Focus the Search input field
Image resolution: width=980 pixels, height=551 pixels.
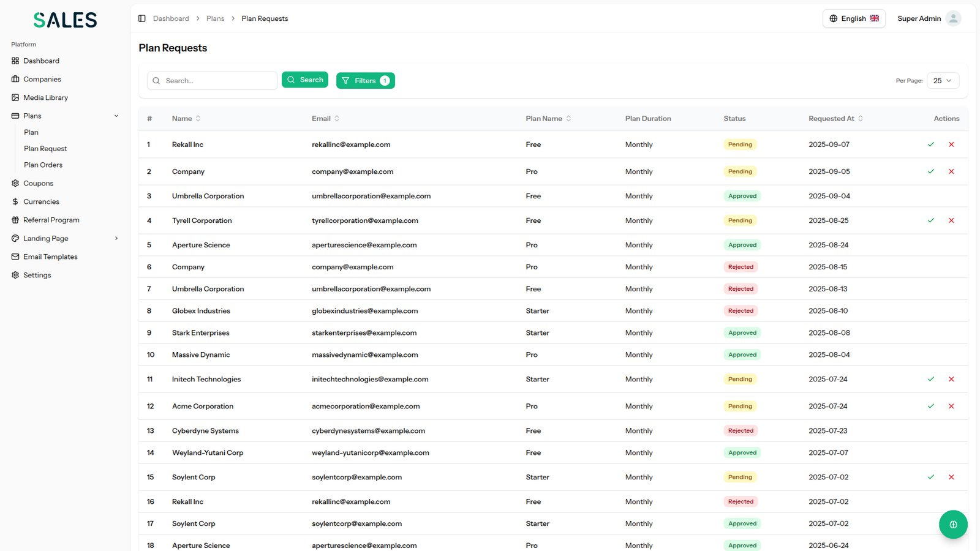click(x=217, y=81)
